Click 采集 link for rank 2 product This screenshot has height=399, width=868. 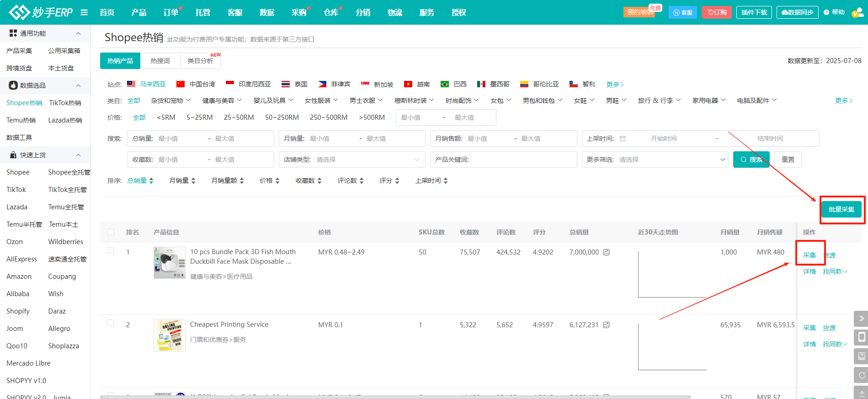[x=809, y=328]
